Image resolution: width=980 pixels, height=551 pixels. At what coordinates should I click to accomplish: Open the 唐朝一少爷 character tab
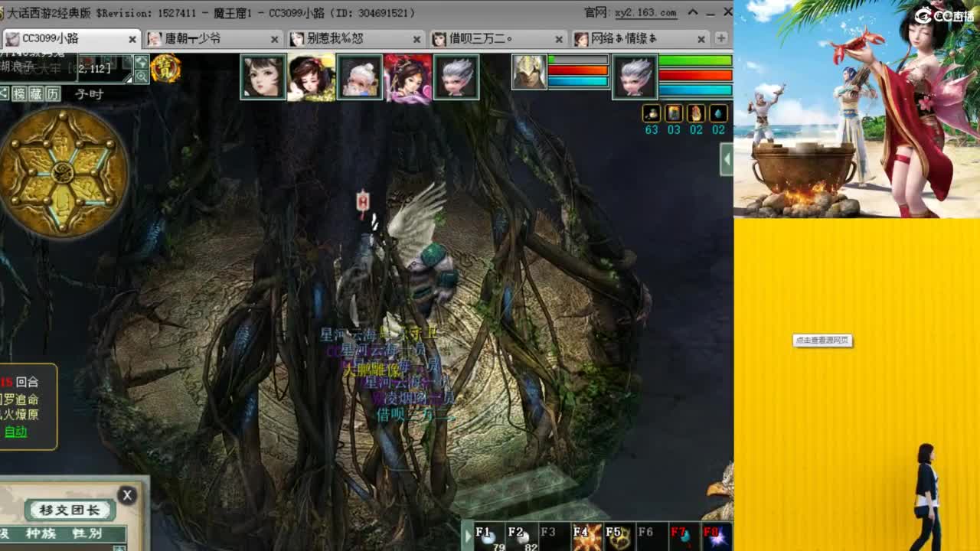tap(213, 38)
